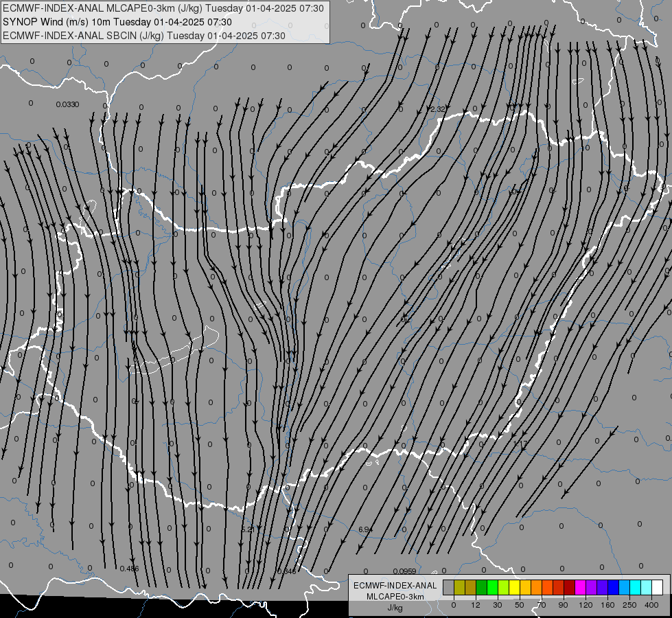Click the 5.21 value on the map
The height and width of the screenshot is (618, 672).
(248, 529)
